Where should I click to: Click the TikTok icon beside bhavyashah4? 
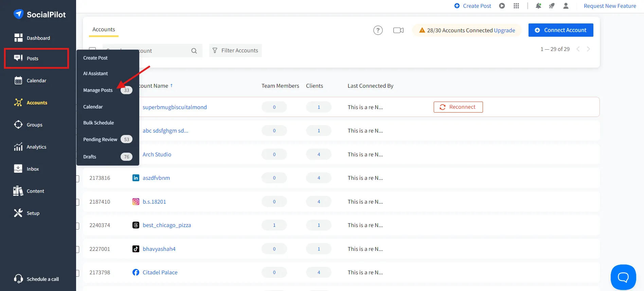pyautogui.click(x=136, y=249)
